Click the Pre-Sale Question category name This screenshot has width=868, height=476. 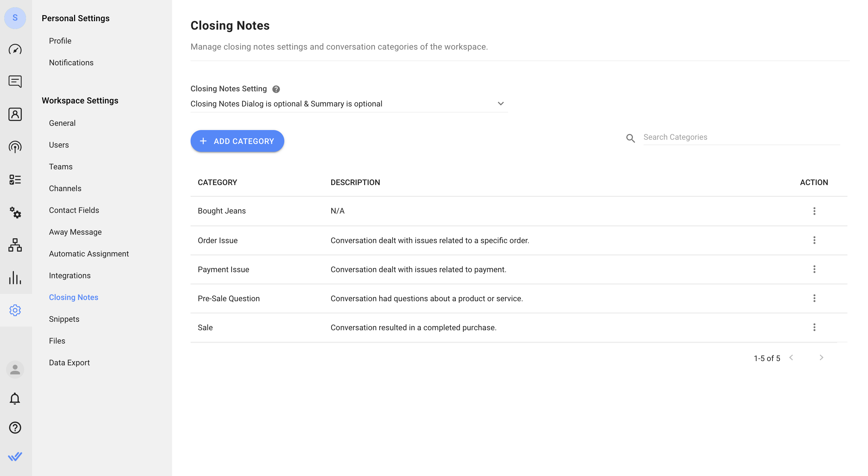[x=229, y=298]
